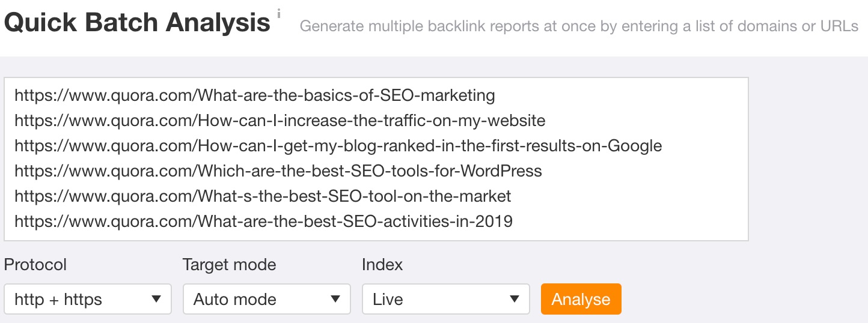Click the basics-of-SEO-marketing URL line
The height and width of the screenshot is (323, 868).
[x=255, y=95]
